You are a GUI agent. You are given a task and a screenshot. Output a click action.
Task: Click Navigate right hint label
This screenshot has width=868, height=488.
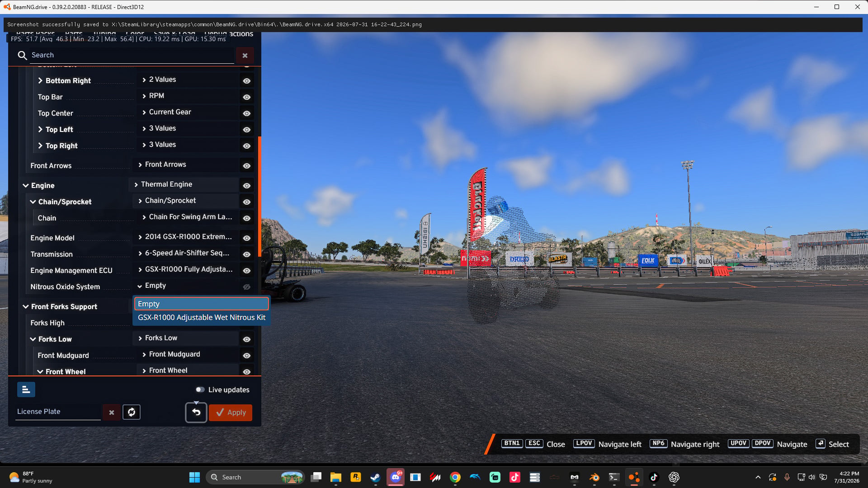pos(695,444)
